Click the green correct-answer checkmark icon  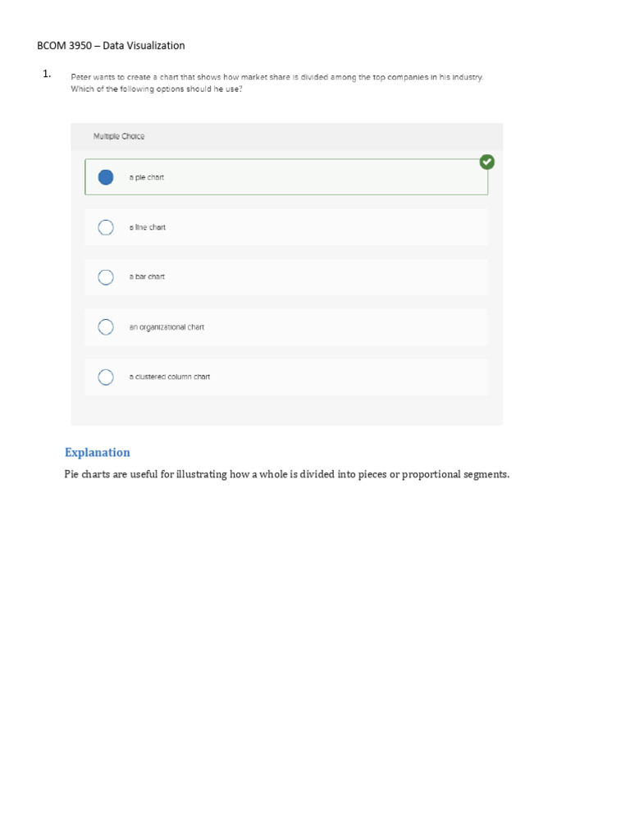pos(487,162)
